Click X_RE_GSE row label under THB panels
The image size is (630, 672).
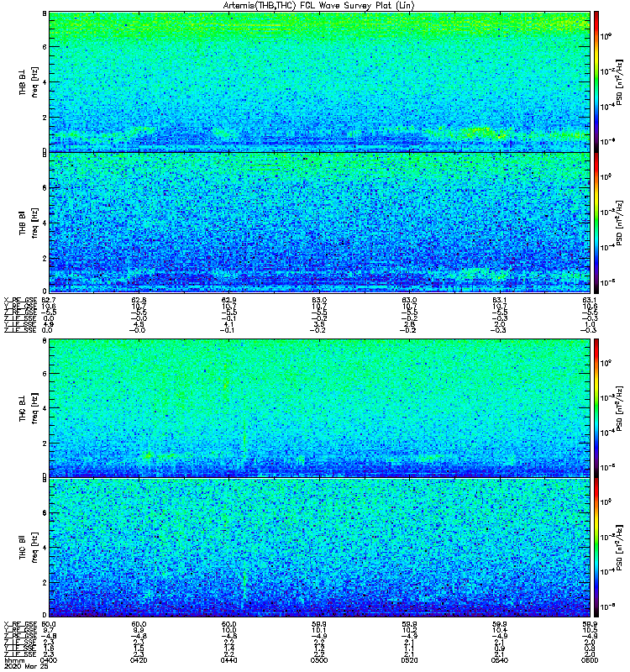point(20,300)
